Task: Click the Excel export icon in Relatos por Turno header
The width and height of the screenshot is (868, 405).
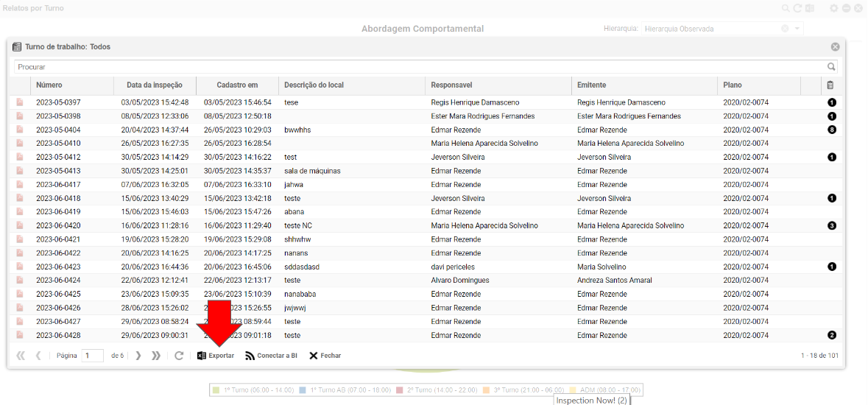Action: click(x=809, y=8)
